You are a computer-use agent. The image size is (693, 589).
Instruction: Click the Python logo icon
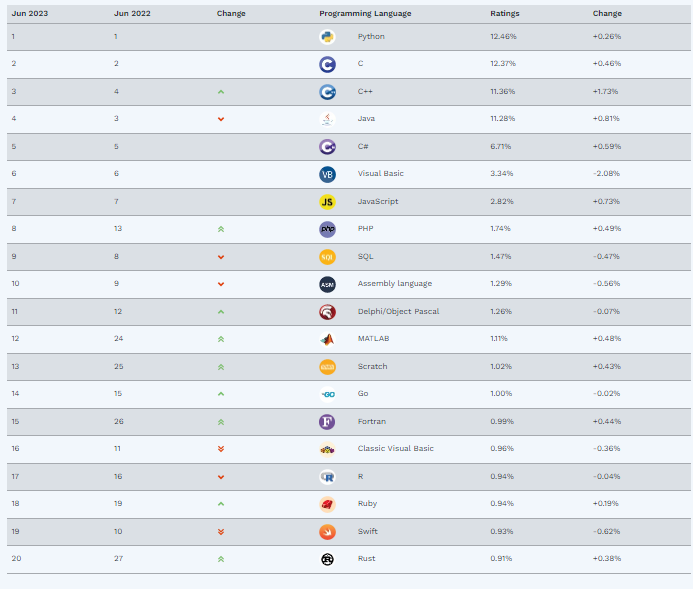click(x=327, y=37)
